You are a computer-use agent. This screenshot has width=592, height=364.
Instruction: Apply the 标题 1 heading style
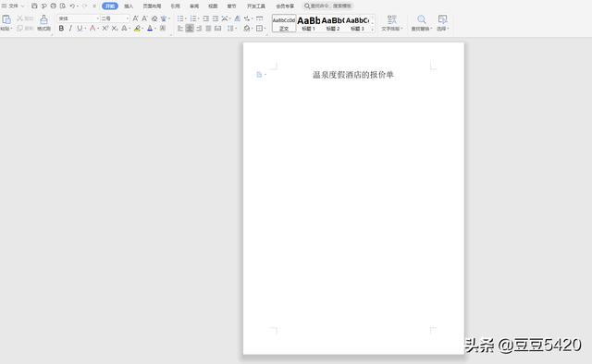pos(308,23)
